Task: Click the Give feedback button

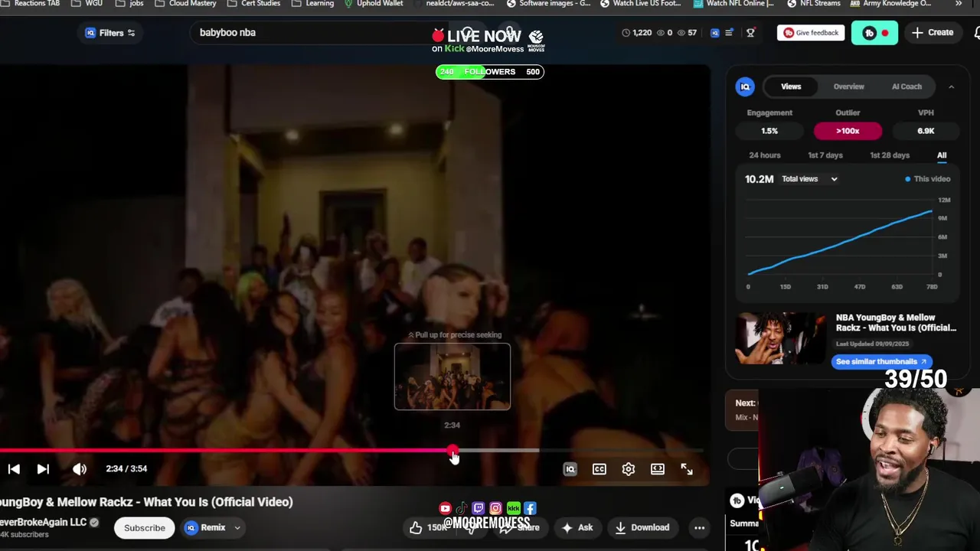Action: pos(811,33)
